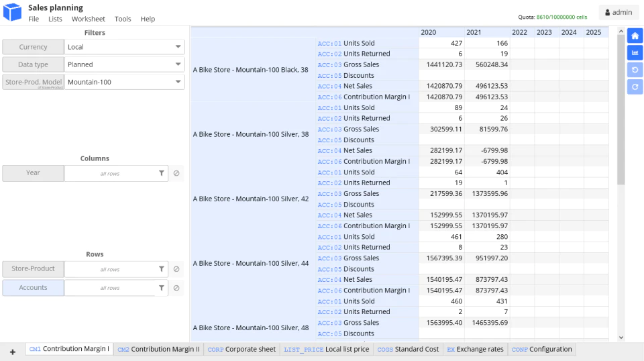Click cell value 560248.34
The image size is (644, 361).
tap(487, 64)
